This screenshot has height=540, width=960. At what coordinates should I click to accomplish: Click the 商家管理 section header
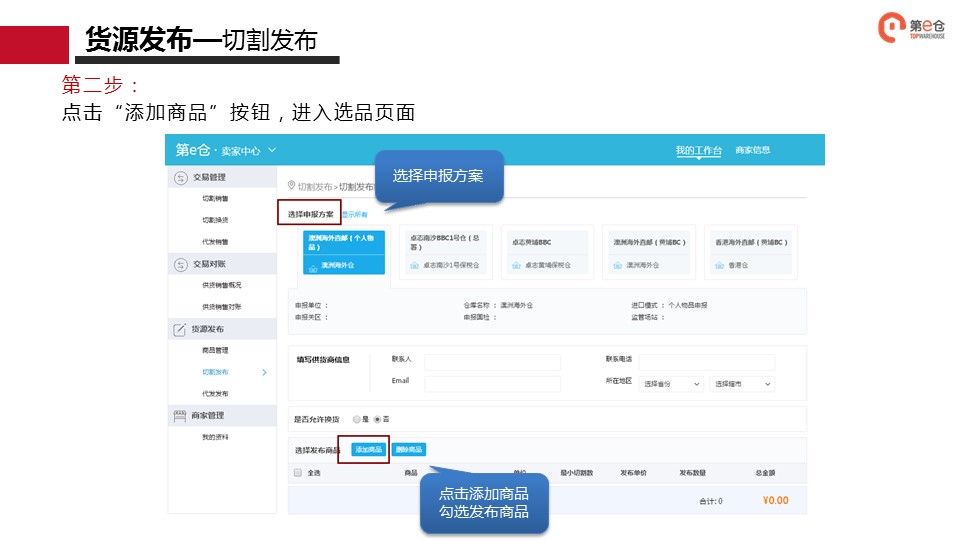(x=222, y=416)
